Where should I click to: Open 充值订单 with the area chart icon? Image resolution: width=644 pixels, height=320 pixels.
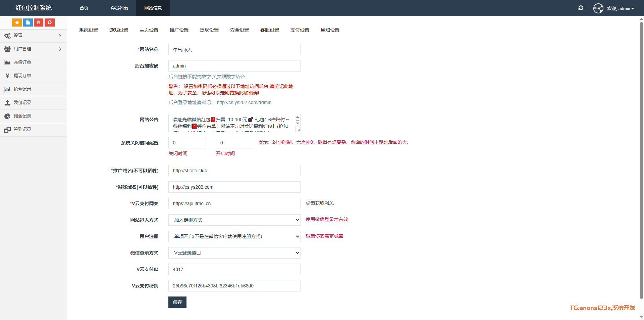pos(22,62)
